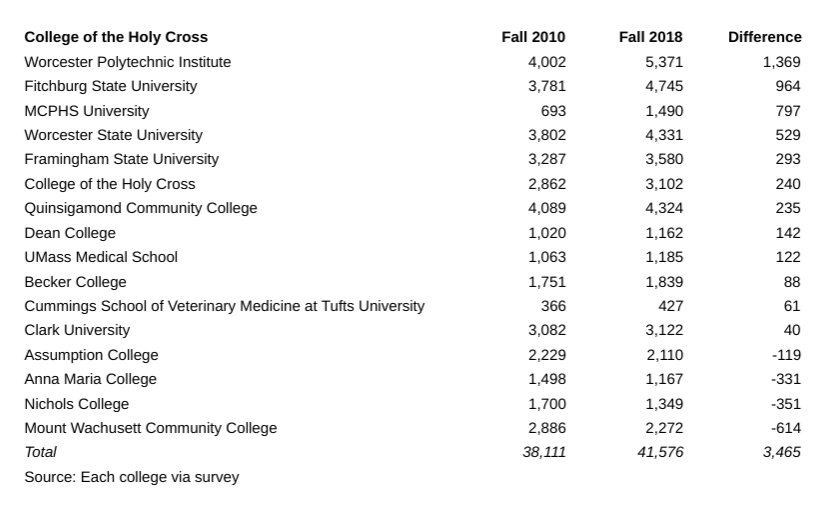838x517 pixels.
Task: Select the Becker College row label
Action: tap(75, 282)
